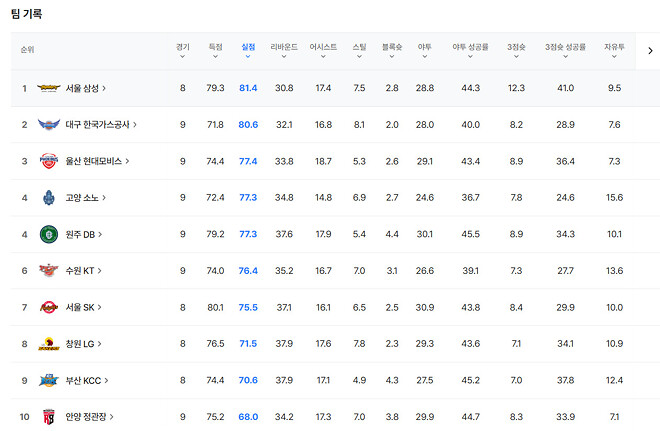Select 서울 SK 득점 value 80.1
Image resolution: width=660 pixels, height=431 pixels.
click(x=215, y=307)
